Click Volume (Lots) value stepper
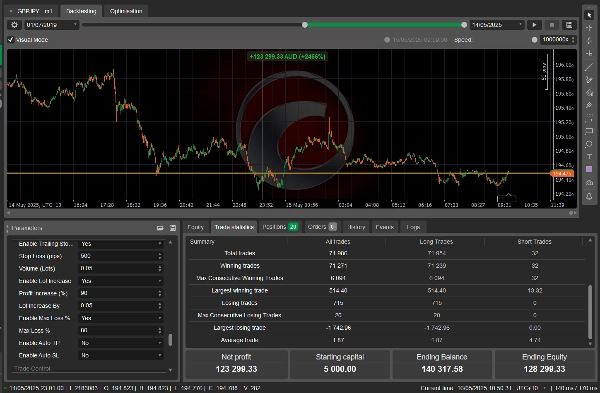 (160, 268)
